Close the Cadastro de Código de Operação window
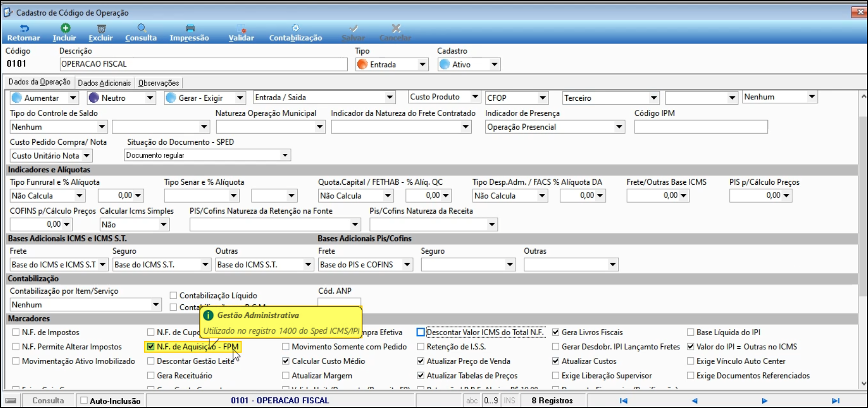Viewport: 868px width, 408px height. click(x=859, y=12)
